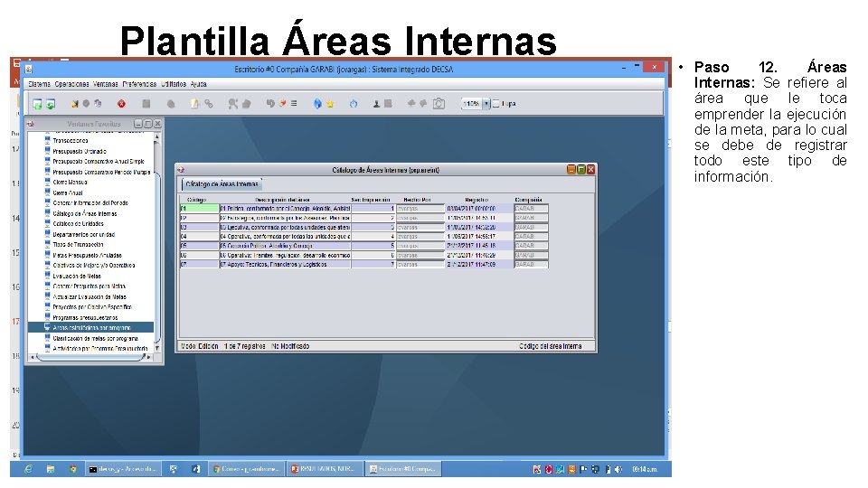
Task: Click the blue globe toolbar icon
Action: point(317,103)
